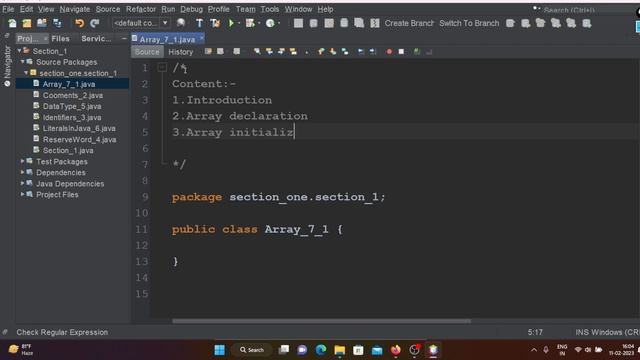Select LiteralsInJava_6.java file
Viewport: 640px width, 360px height.
pos(79,128)
